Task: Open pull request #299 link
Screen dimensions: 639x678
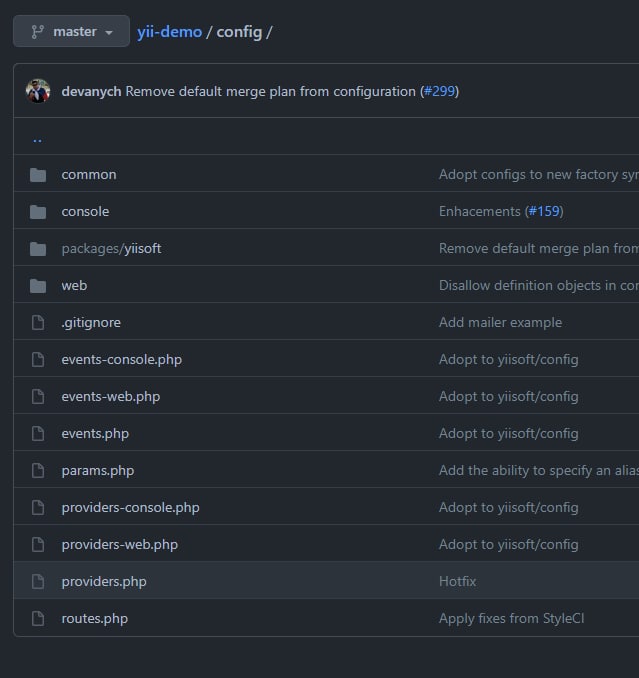Action: coord(439,91)
